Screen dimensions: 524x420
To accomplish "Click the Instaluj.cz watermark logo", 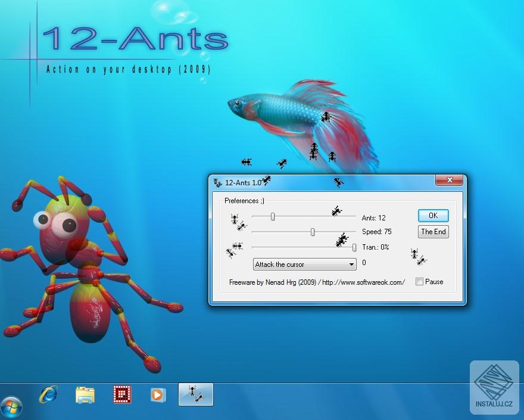I will coord(493,387).
